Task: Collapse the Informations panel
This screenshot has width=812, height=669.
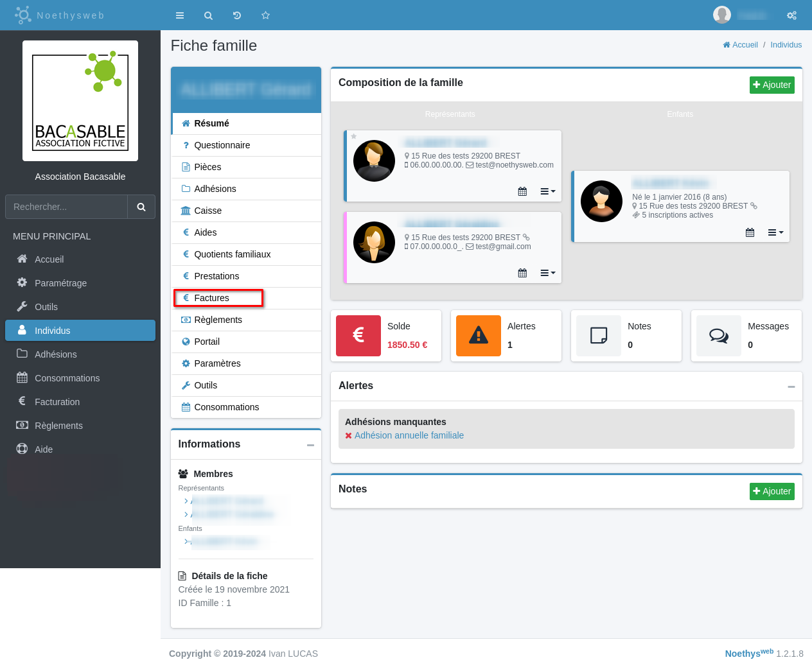Action: tap(310, 445)
